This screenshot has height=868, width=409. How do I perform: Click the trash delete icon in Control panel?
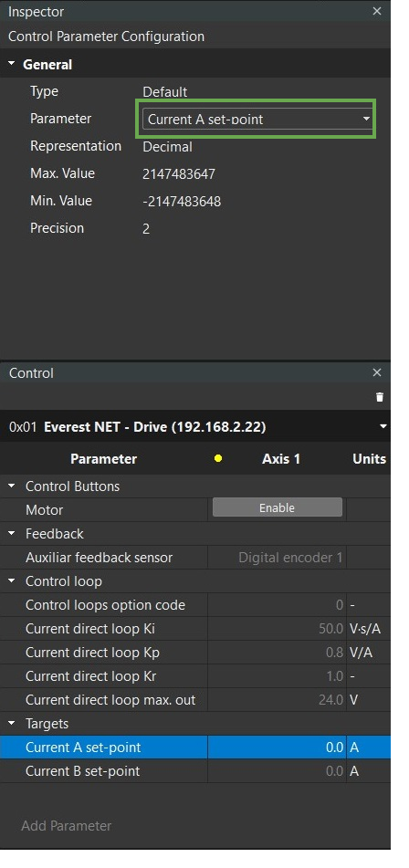[x=379, y=397]
